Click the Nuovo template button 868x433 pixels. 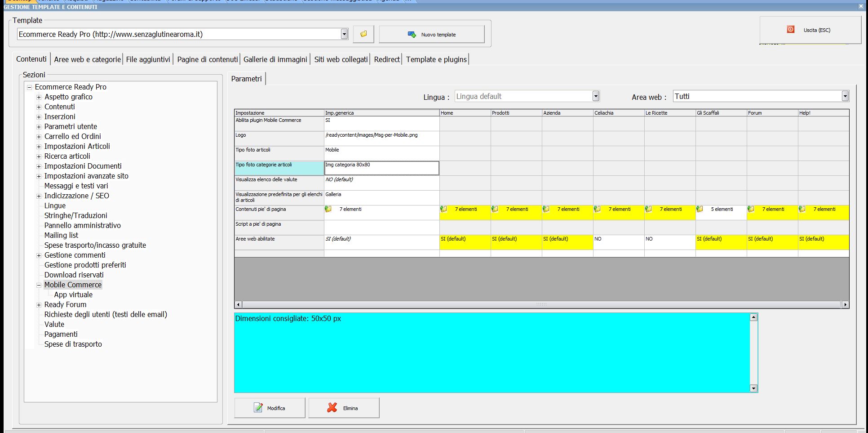pos(432,35)
